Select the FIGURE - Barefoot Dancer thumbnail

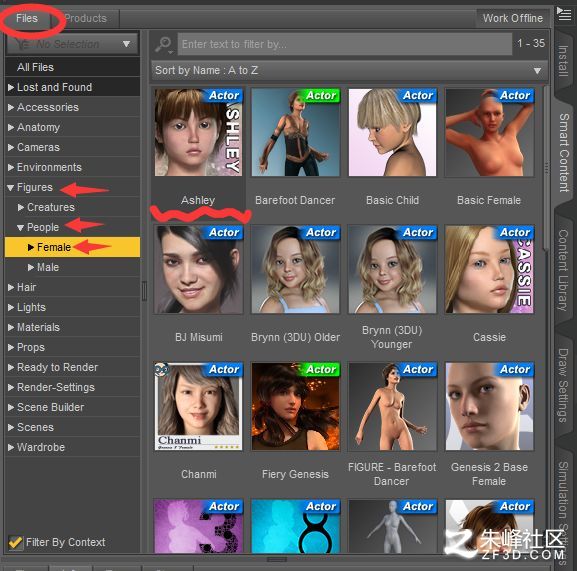point(393,407)
